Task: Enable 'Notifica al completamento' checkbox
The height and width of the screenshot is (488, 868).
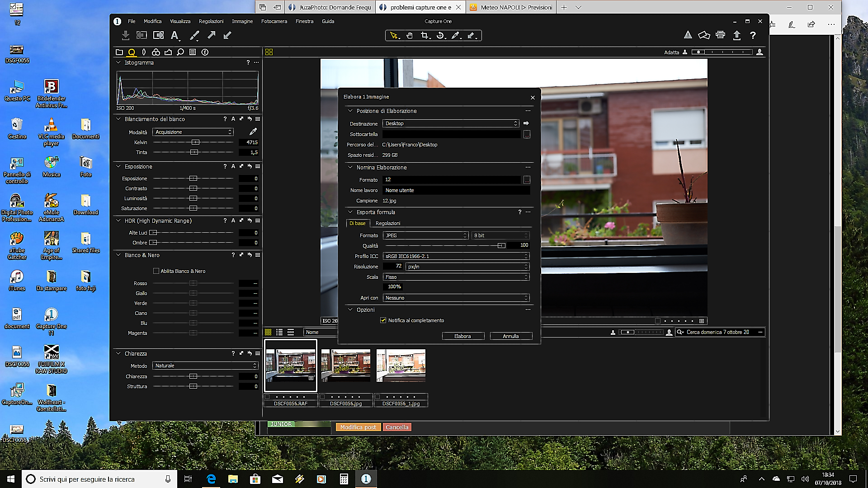Action: point(384,320)
